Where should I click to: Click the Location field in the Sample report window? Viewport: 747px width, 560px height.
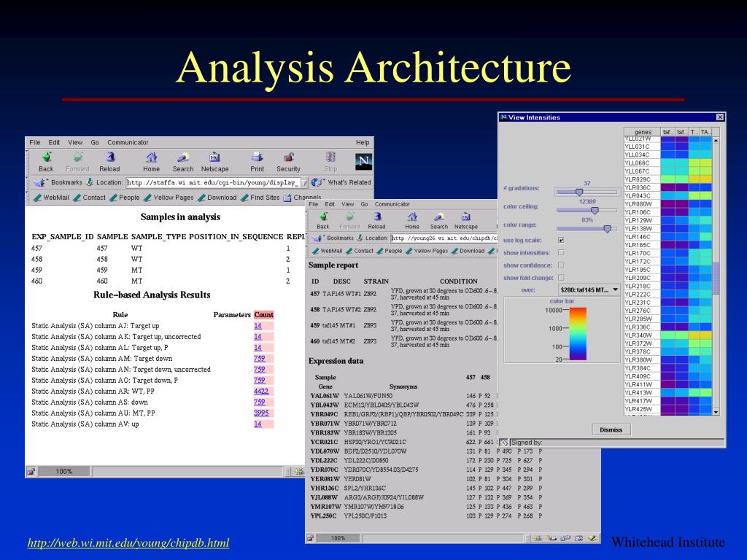click(444, 238)
